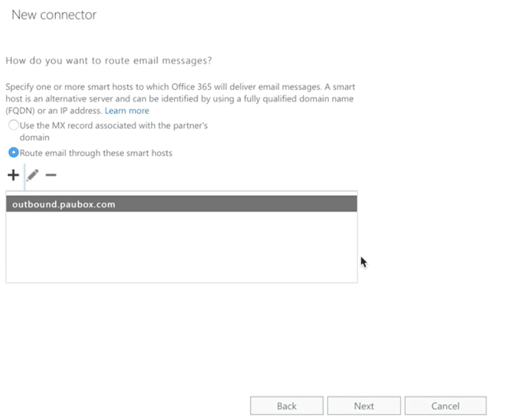Cancel the new connector wizard
Image resolution: width=509 pixels, height=420 pixels.
(445, 406)
